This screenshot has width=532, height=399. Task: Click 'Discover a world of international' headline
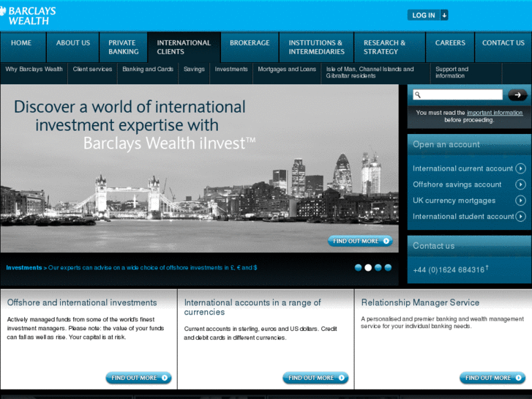coord(130,107)
